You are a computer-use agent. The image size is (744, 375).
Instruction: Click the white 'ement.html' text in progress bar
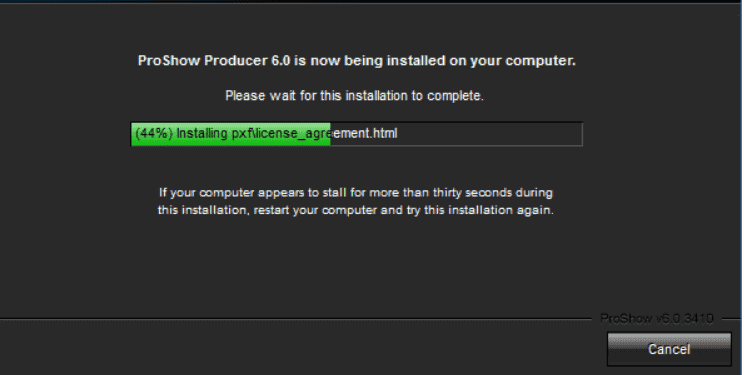pos(364,133)
